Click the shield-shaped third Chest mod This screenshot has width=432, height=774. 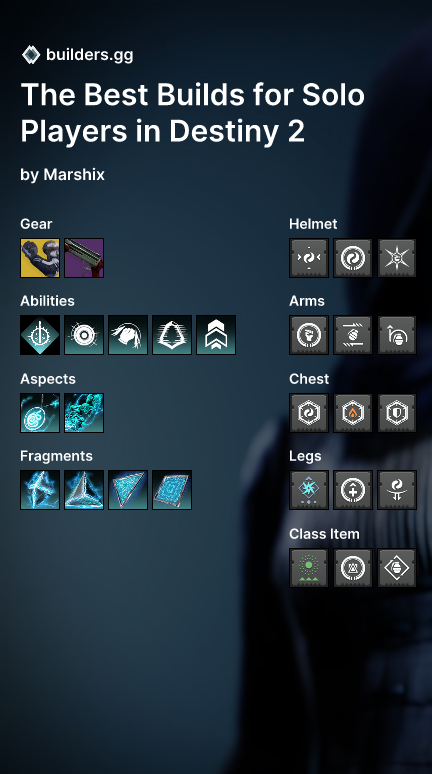point(397,413)
